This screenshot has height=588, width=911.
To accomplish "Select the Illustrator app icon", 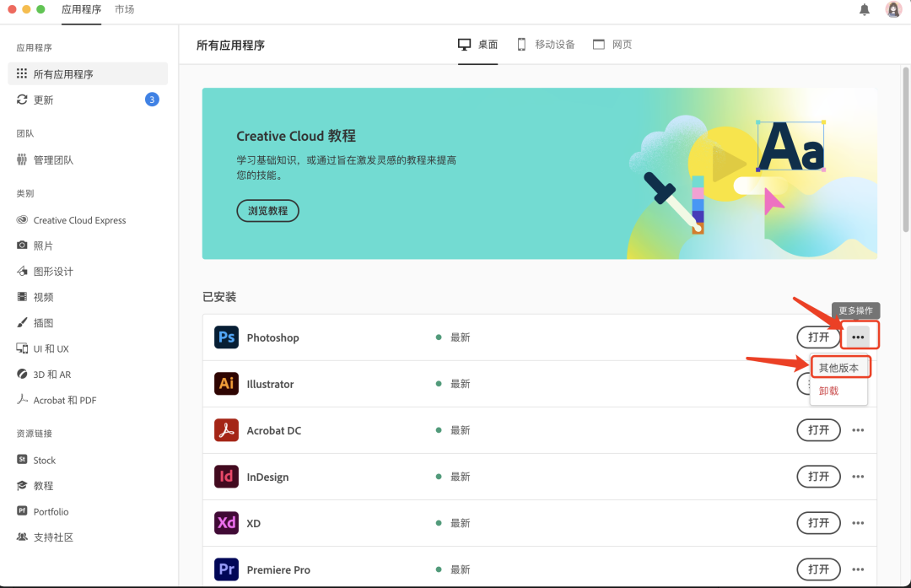I will point(226,383).
